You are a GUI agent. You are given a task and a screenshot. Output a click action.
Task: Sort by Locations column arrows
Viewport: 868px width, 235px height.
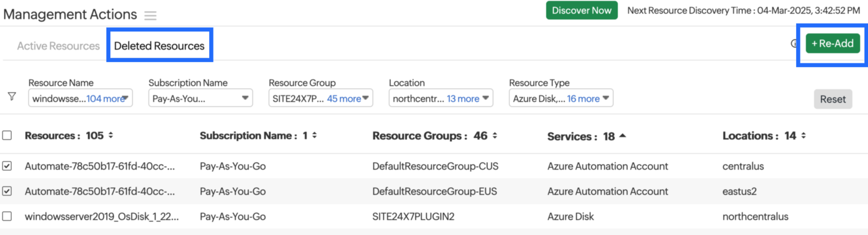803,136
